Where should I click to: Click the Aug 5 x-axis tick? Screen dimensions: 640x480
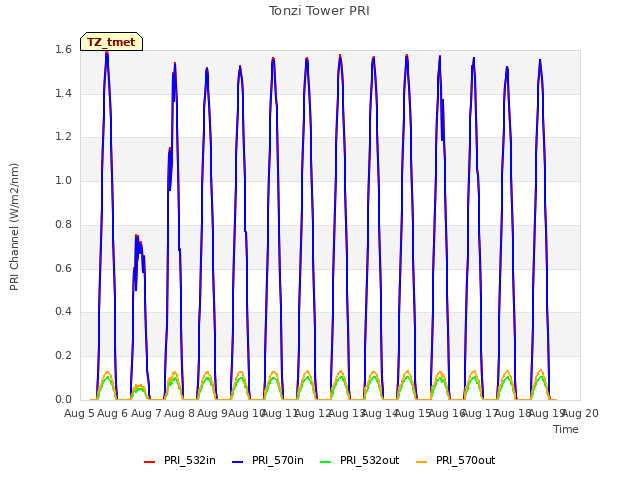[x=79, y=413]
